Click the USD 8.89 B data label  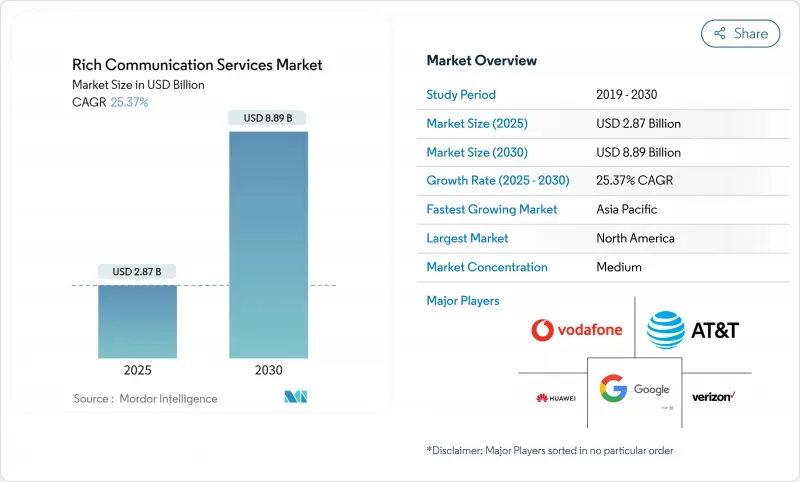[x=268, y=118]
